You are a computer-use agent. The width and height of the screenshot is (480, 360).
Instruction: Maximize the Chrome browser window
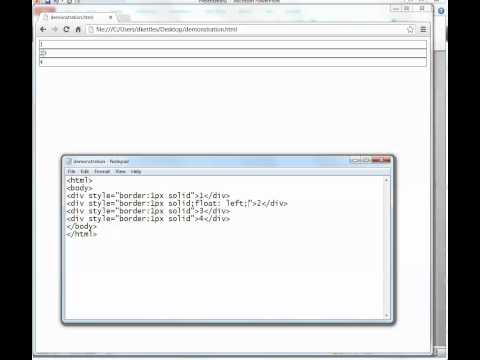tap(407, 9)
